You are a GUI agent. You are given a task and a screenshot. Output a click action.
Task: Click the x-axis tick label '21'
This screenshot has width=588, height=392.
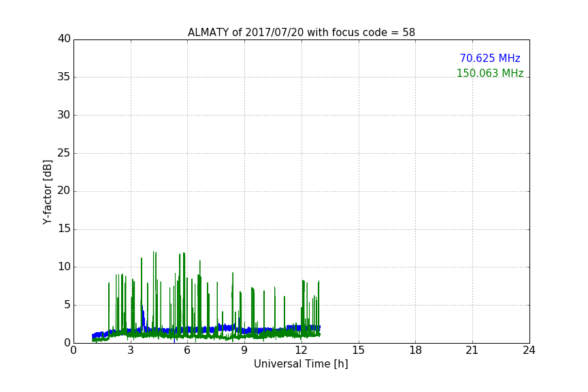click(x=472, y=350)
